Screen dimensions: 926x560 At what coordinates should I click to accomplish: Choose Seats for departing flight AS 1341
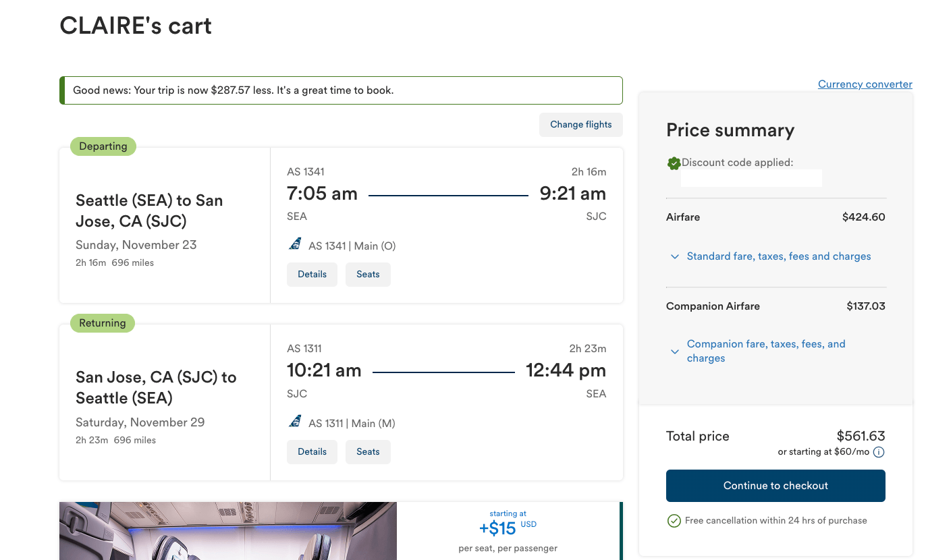pyautogui.click(x=368, y=275)
